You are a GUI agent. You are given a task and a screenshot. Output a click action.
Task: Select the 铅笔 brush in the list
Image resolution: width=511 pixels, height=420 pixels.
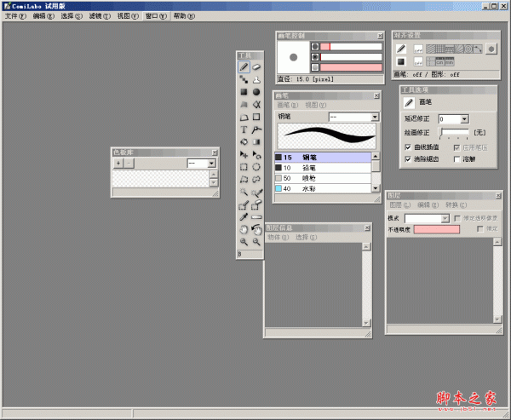309,169
